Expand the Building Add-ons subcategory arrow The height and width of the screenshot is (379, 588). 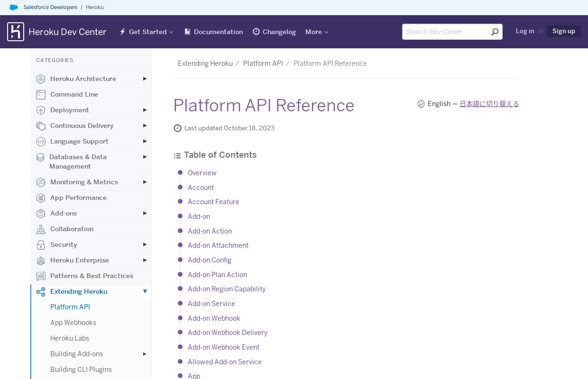145,354
